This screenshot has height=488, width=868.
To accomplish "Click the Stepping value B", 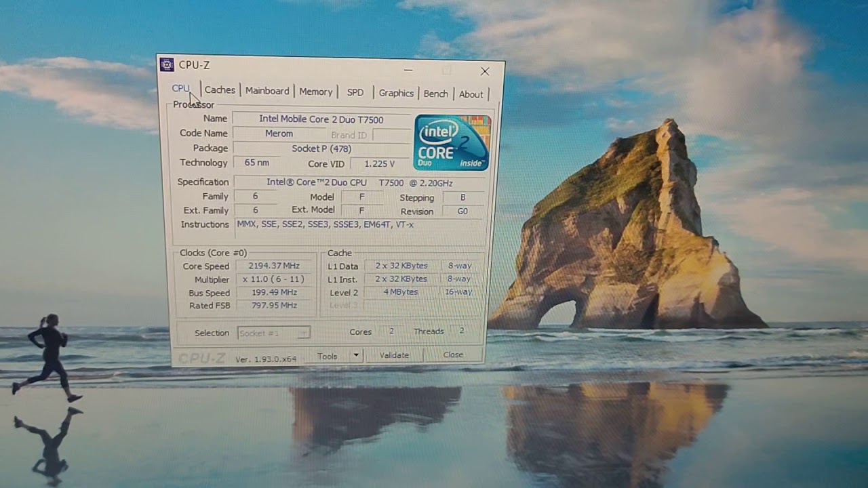I will point(463,198).
